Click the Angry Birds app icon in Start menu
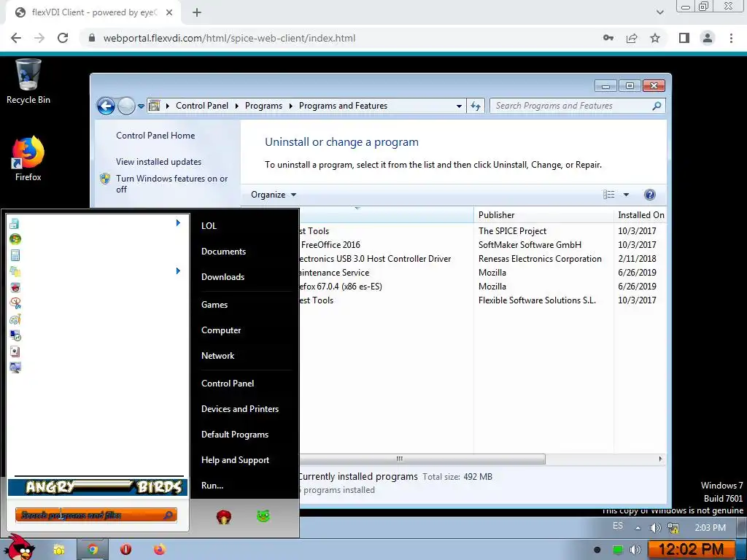Screen dimensions: 747x560 pyautogui.click(x=15, y=287)
